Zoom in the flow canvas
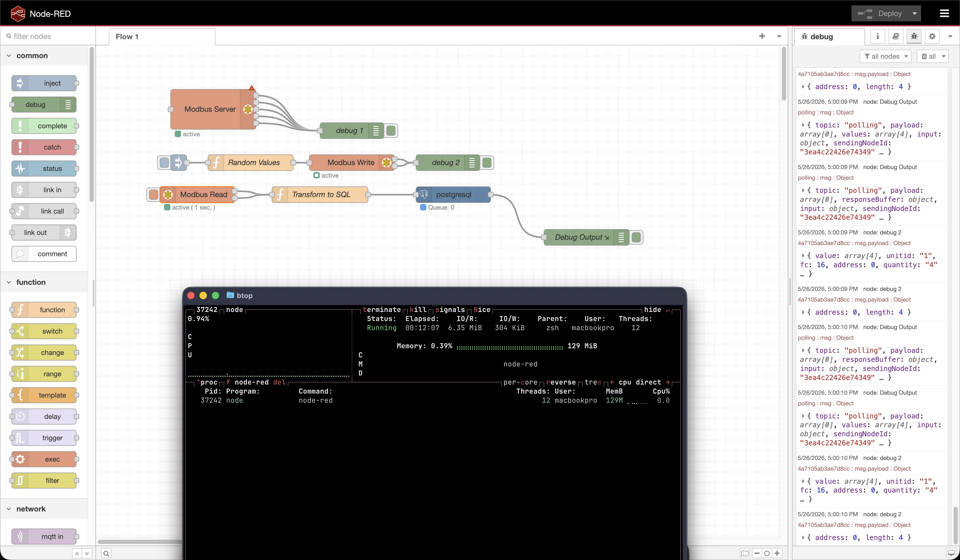Image resolution: width=960 pixels, height=560 pixels. point(777,553)
